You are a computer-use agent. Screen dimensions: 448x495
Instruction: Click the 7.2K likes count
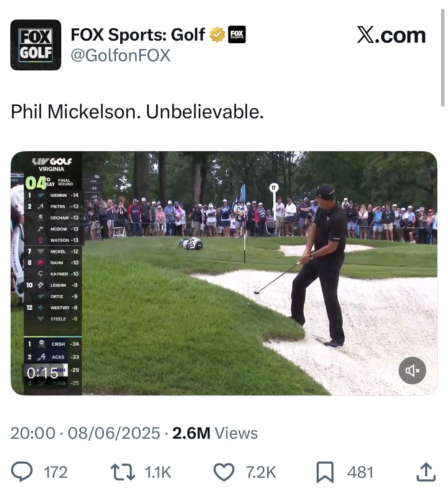(x=261, y=472)
